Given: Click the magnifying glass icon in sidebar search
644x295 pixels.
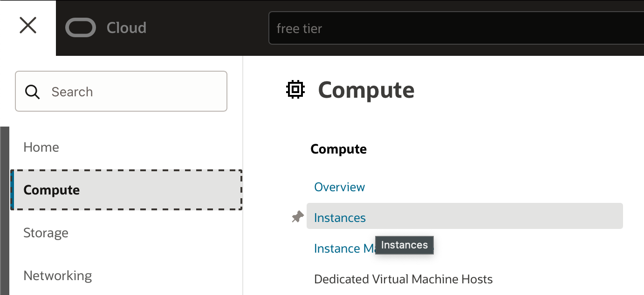Looking at the screenshot, I should (32, 91).
